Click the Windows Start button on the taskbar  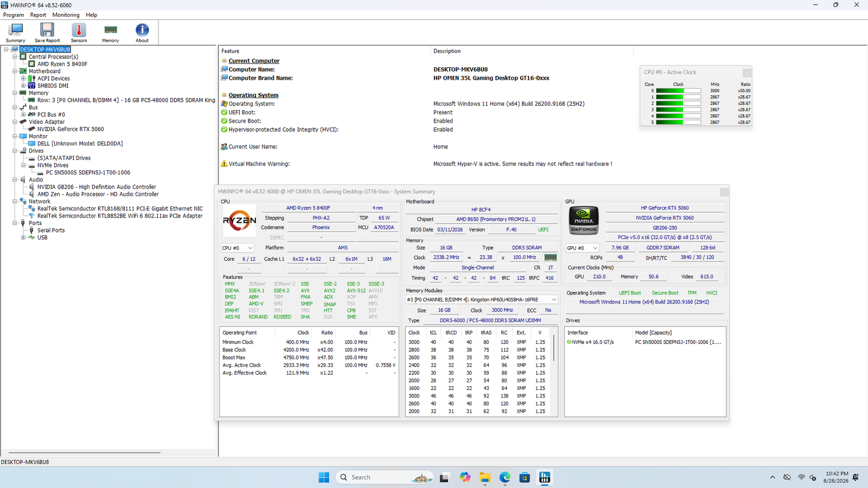click(x=324, y=477)
